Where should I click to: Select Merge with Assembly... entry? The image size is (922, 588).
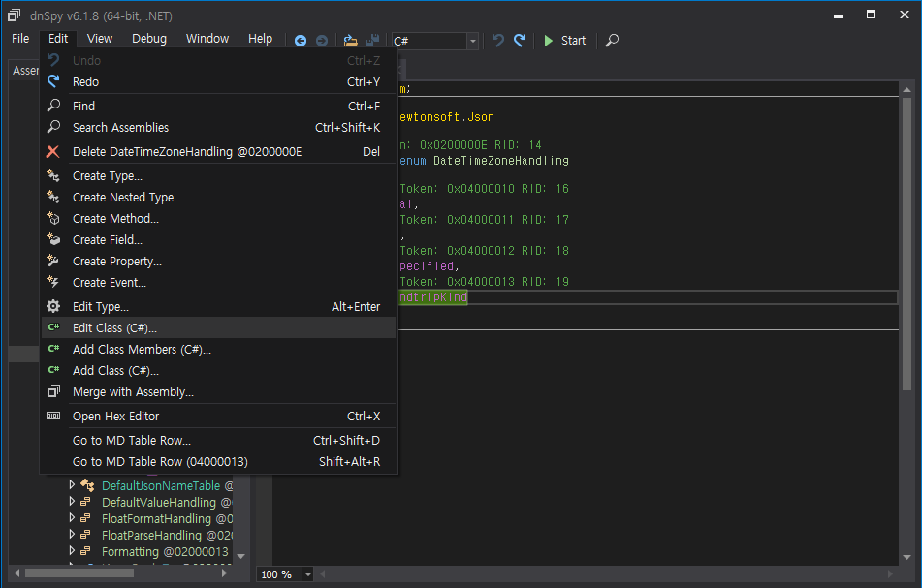tap(219, 391)
